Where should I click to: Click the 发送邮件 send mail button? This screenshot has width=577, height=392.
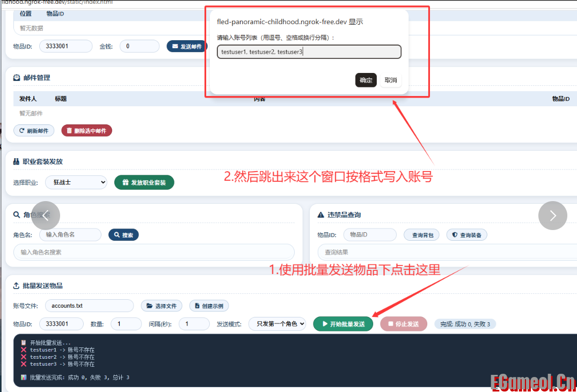pos(187,46)
